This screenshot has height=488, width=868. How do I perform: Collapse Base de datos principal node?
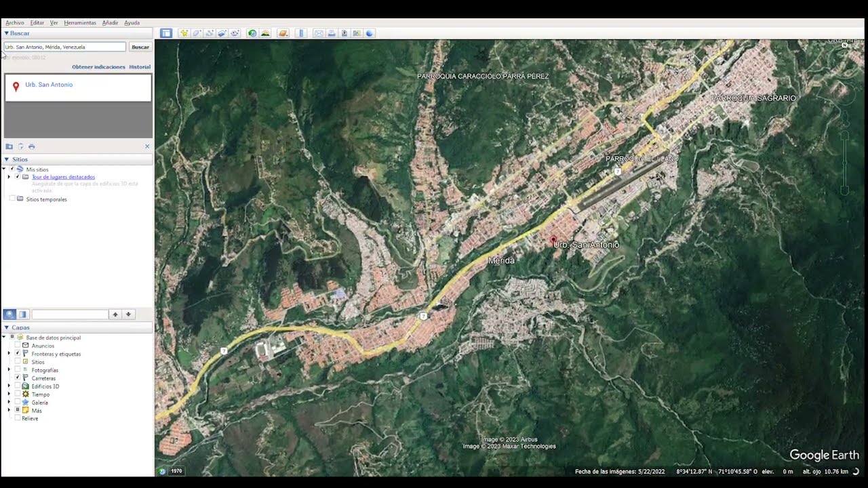[3, 338]
